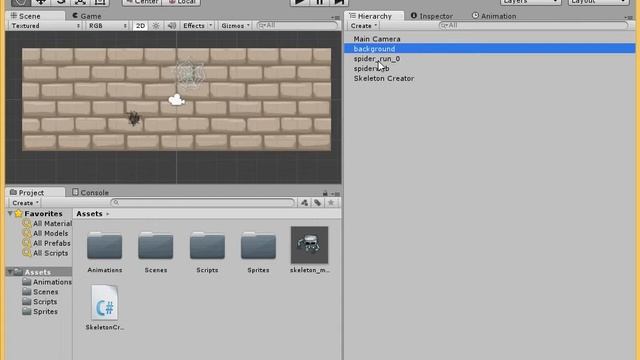
Task: Select the skeleton_m thumbnail asset
Action: [309, 245]
